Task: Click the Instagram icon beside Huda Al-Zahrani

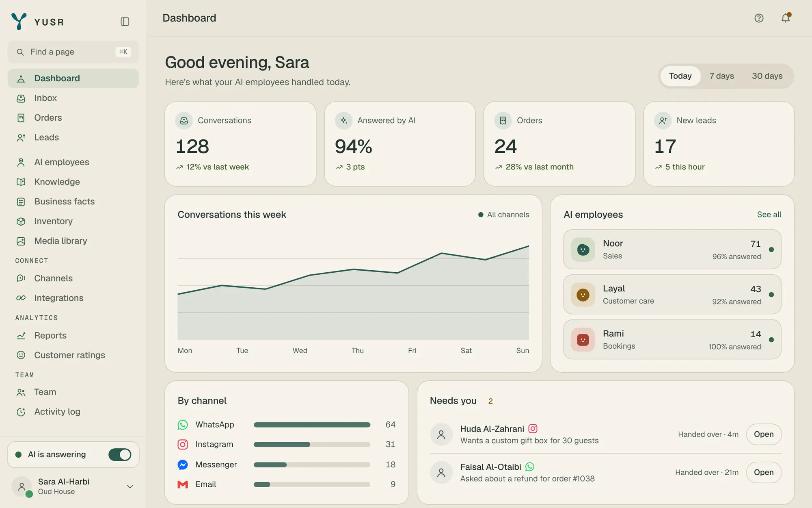Action: pyautogui.click(x=533, y=429)
